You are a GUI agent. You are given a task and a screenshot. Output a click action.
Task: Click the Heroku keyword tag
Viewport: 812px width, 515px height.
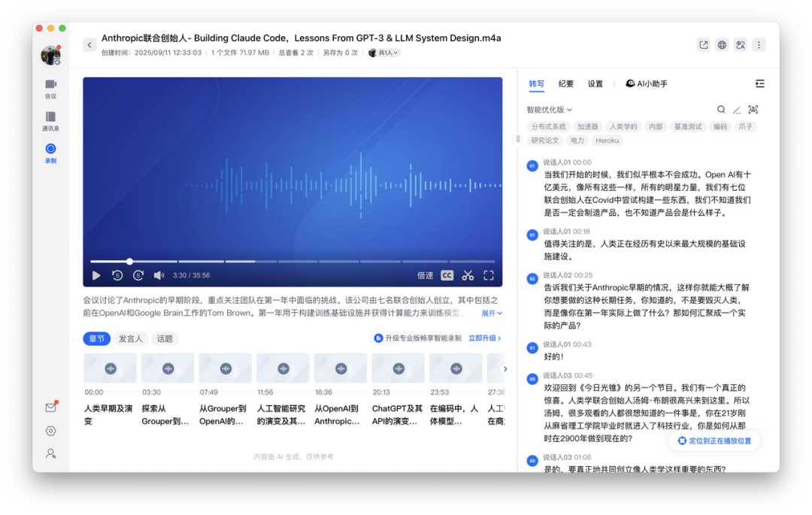[x=607, y=141]
